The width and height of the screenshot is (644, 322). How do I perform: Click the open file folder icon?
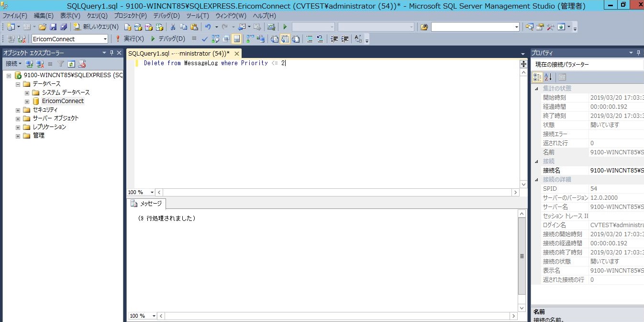pyautogui.click(x=43, y=27)
